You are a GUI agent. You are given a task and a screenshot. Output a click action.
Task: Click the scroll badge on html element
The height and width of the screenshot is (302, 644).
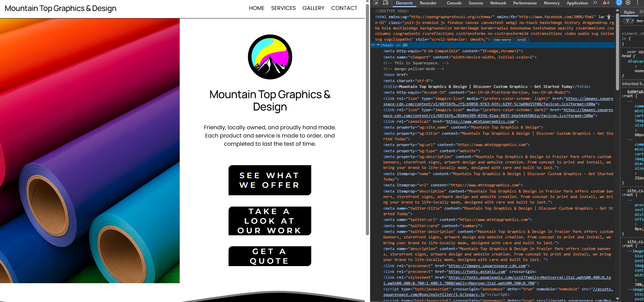click(x=521, y=40)
